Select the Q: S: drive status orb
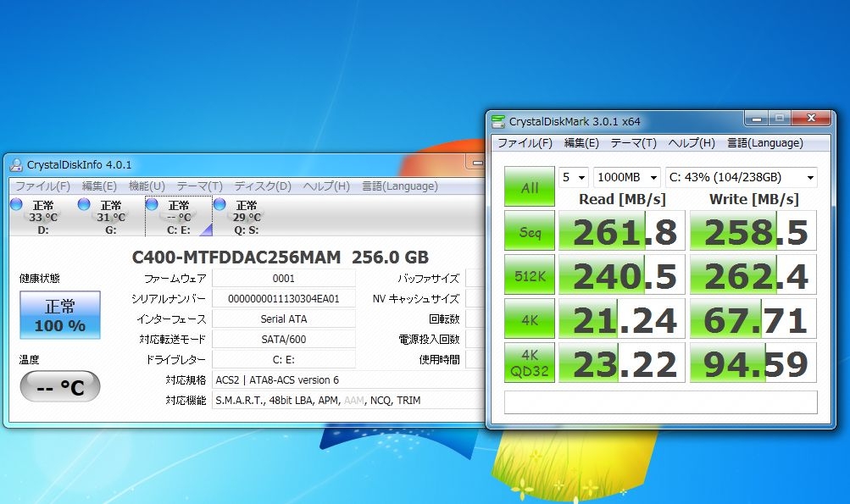 click(x=219, y=204)
